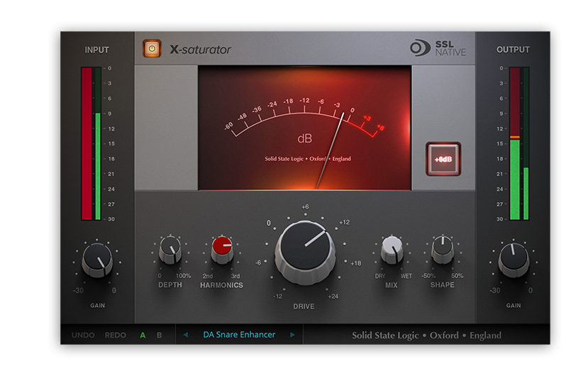Click the 3rd label under HARMONICS
Image resolution: width=588 pixels, height=371 pixels.
click(235, 276)
